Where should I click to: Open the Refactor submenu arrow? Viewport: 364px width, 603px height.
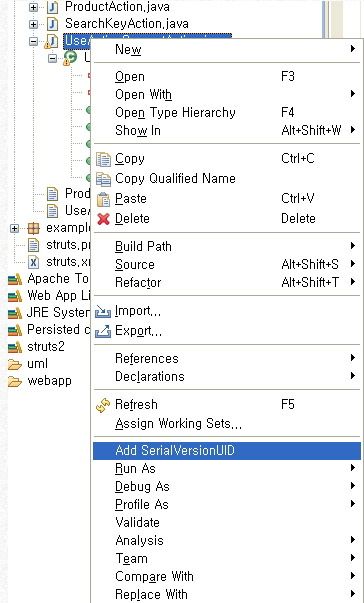[x=352, y=282]
